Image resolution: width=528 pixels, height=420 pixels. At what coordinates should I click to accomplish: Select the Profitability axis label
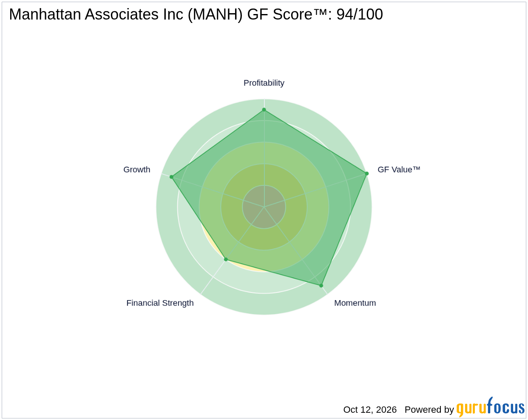(264, 83)
